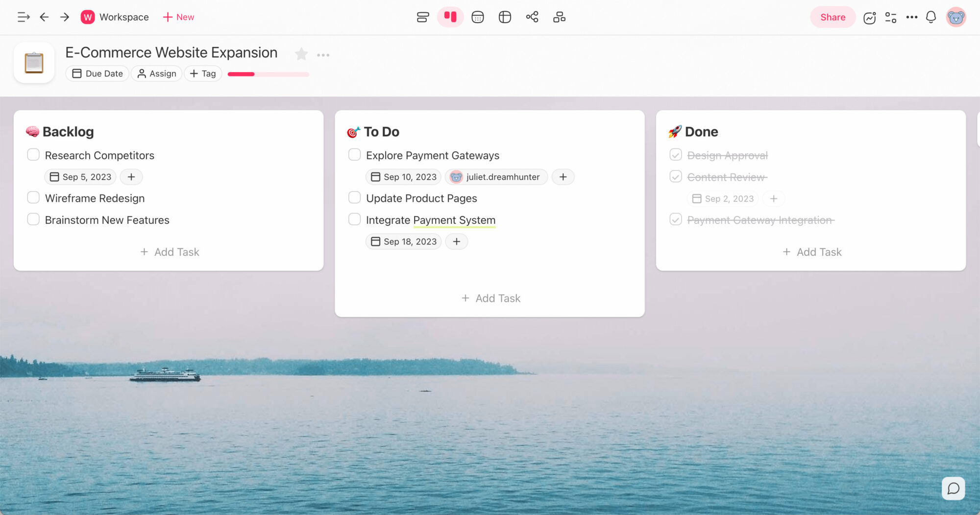Open the notifications bell
The height and width of the screenshot is (515, 980).
(931, 17)
